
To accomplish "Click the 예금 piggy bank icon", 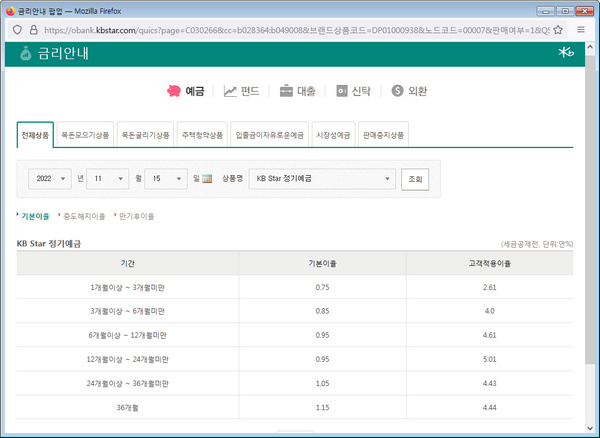I will click(x=174, y=91).
